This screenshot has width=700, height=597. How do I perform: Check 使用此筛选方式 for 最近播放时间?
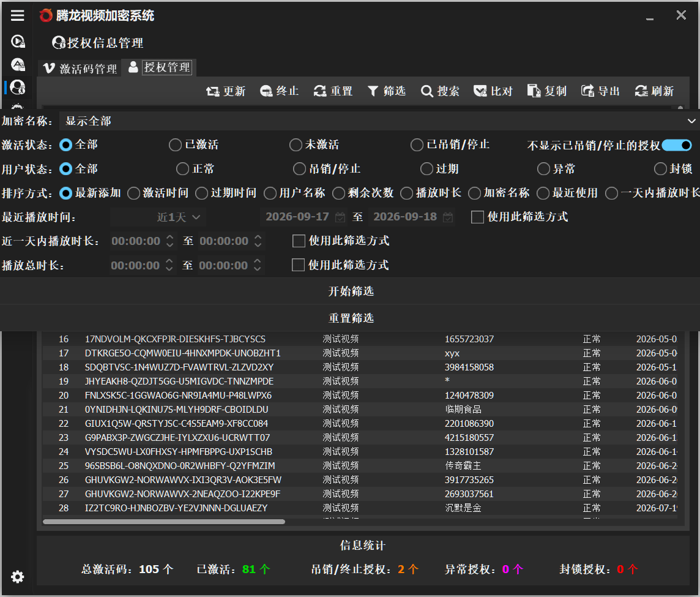477,217
